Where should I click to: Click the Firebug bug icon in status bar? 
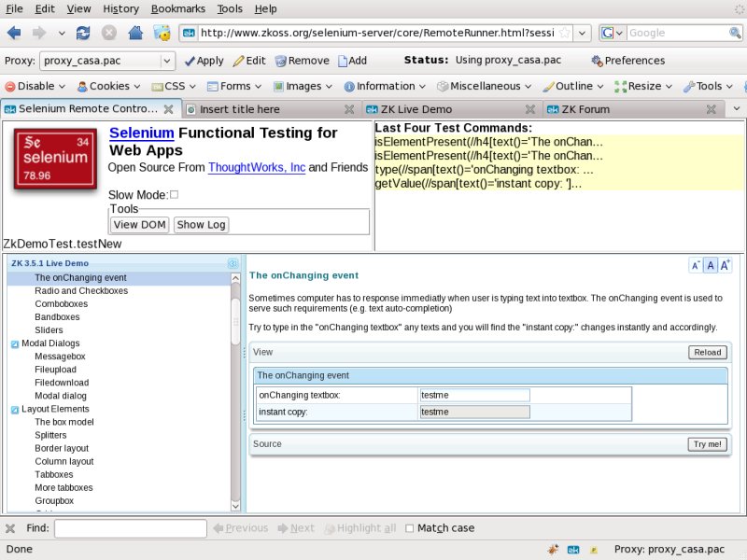point(553,549)
